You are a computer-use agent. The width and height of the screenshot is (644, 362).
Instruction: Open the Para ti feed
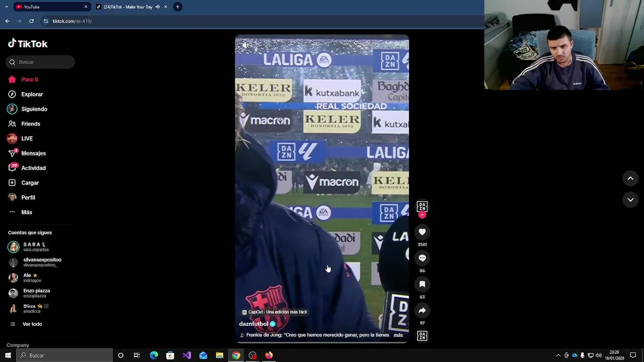click(x=23, y=79)
